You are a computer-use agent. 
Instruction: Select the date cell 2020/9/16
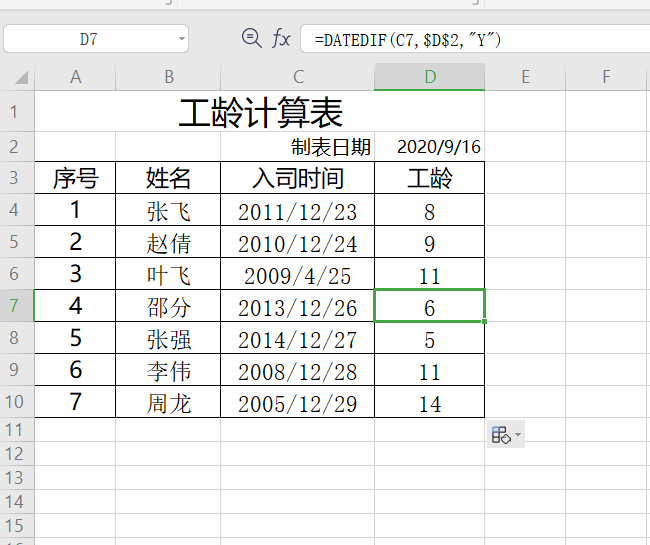point(429,147)
